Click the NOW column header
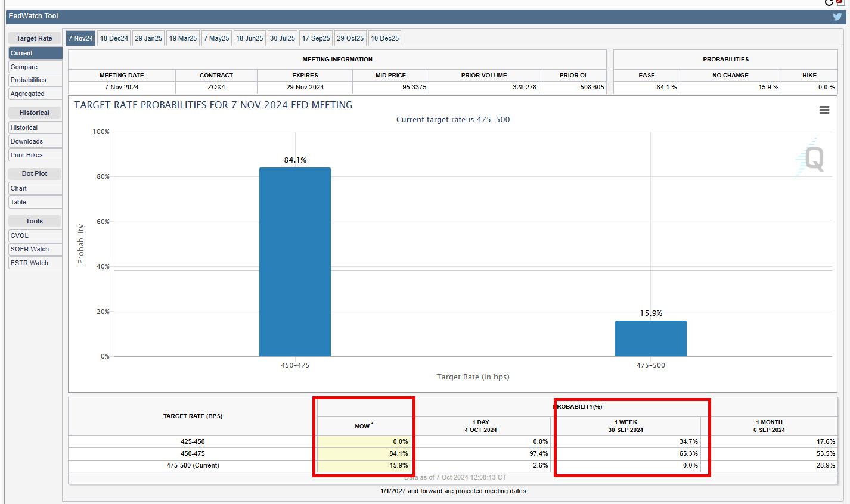This screenshot has width=850, height=504. pyautogui.click(x=364, y=426)
